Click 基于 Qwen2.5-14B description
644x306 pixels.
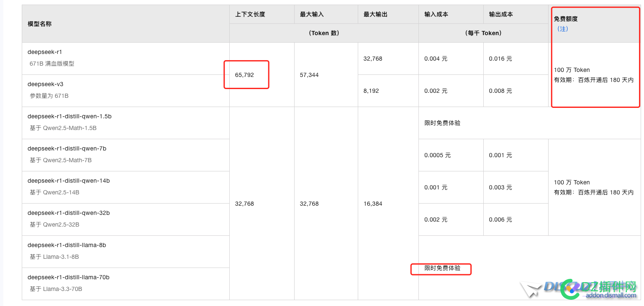(x=54, y=192)
